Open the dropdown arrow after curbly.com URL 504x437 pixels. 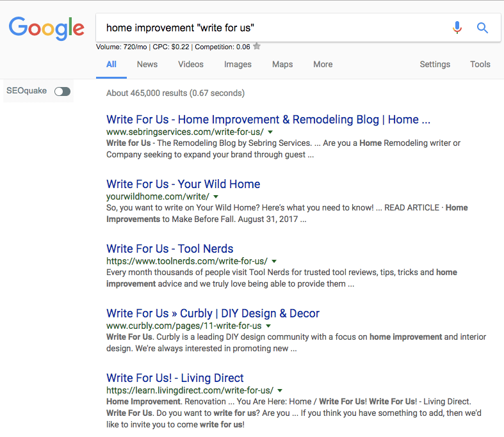[x=268, y=326]
